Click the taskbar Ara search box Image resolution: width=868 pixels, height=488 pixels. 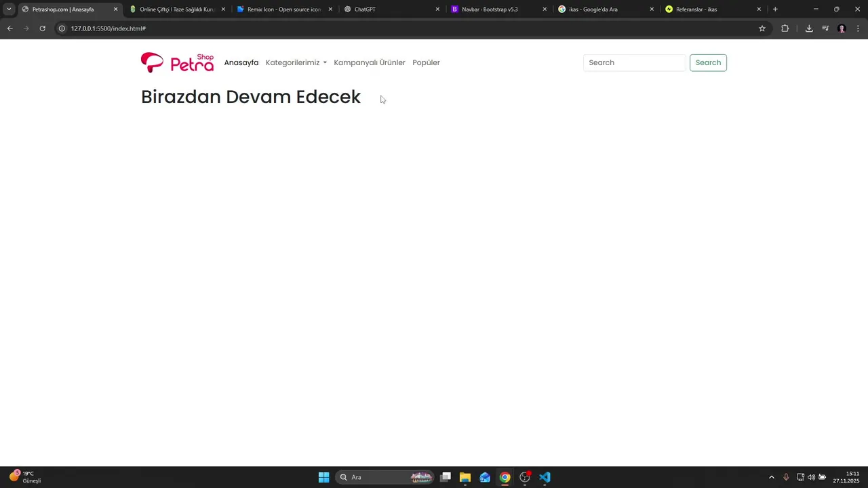pos(385,477)
